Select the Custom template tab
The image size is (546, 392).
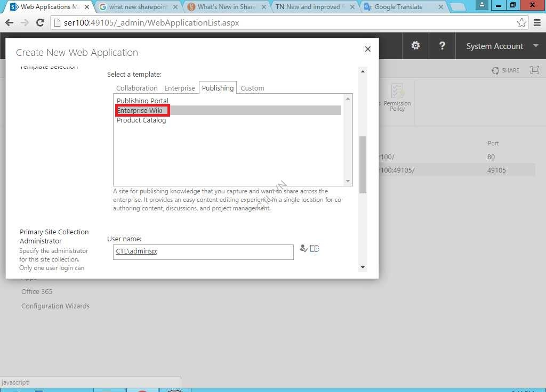(252, 88)
